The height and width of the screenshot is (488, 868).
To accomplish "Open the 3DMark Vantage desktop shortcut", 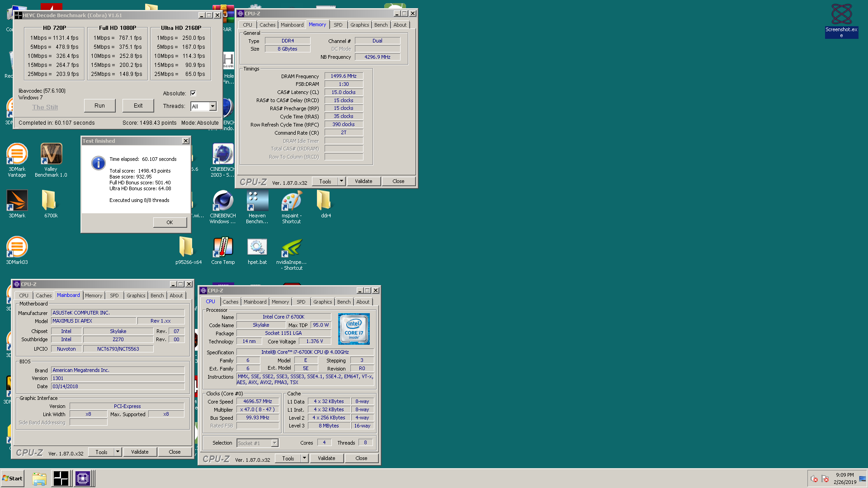I will [17, 160].
